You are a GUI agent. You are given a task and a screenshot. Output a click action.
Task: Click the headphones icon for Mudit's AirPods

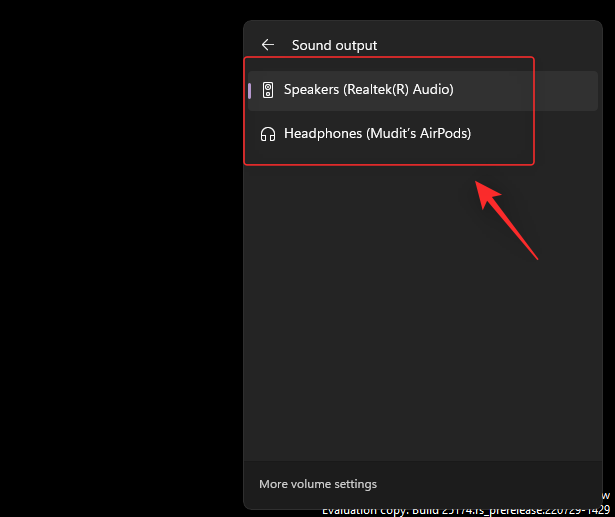tap(267, 133)
